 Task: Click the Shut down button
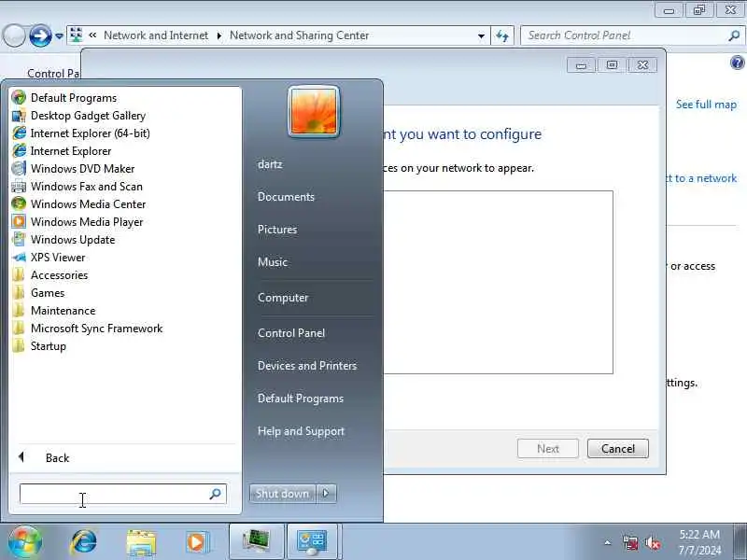click(x=283, y=494)
